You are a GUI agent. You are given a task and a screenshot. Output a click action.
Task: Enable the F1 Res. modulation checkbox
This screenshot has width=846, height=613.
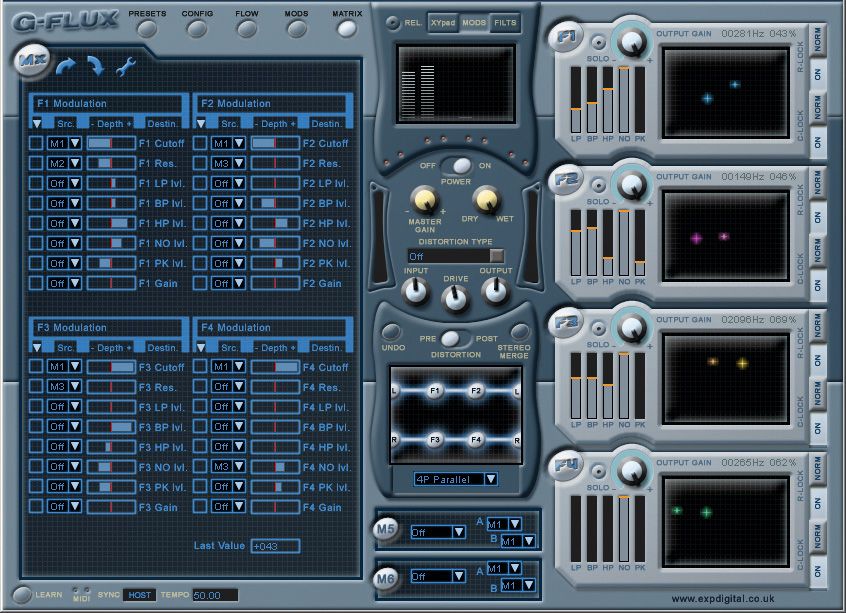[36, 163]
